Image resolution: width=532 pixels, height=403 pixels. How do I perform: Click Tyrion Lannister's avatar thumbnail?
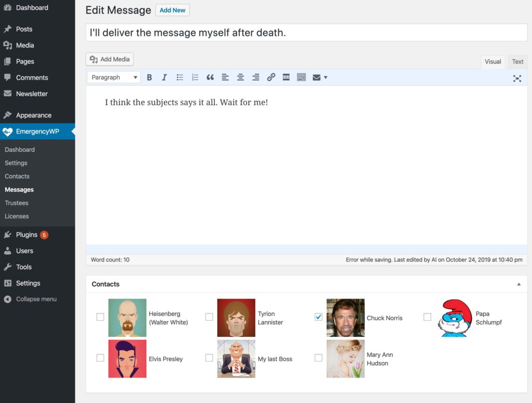(x=236, y=318)
